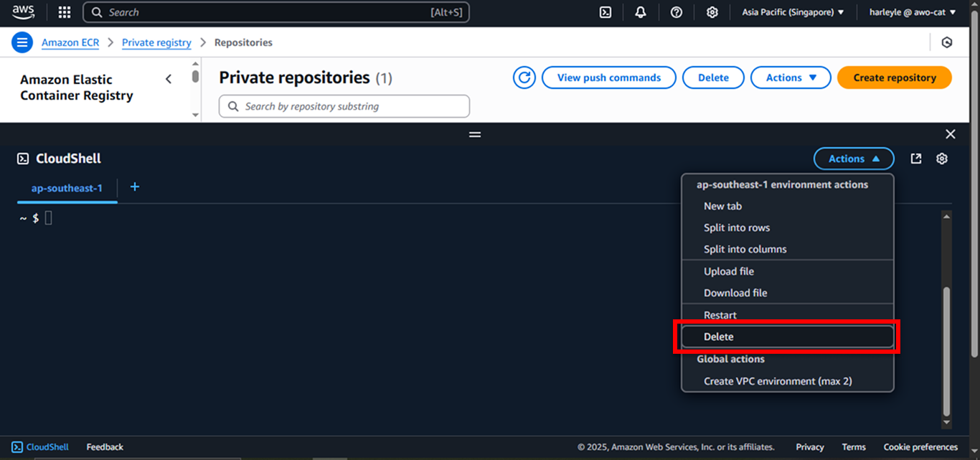Screen dimensions: 980x460
Task: Open the AWS services grid menu
Action: [65, 12]
